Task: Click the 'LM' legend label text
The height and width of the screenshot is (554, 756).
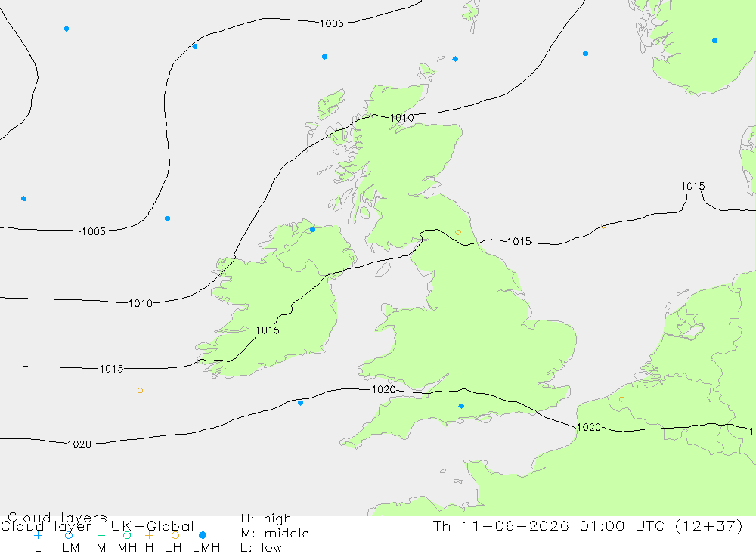Action: pos(70,548)
